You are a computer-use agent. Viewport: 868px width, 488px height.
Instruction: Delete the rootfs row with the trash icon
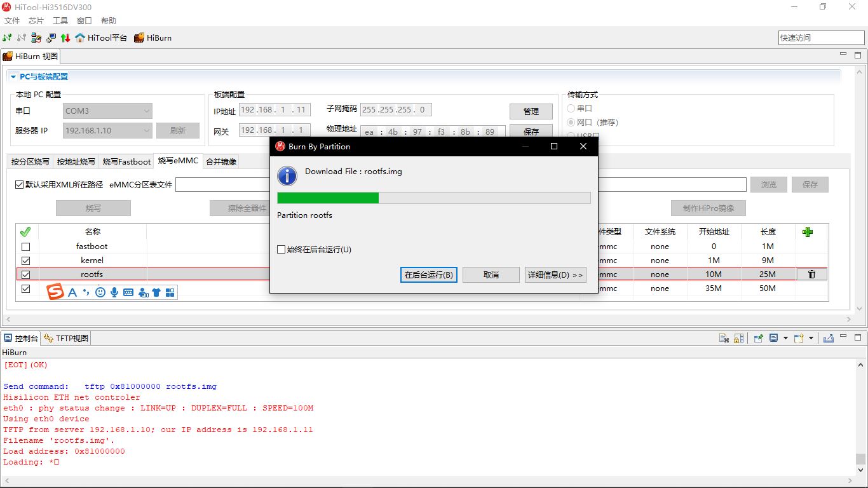811,274
